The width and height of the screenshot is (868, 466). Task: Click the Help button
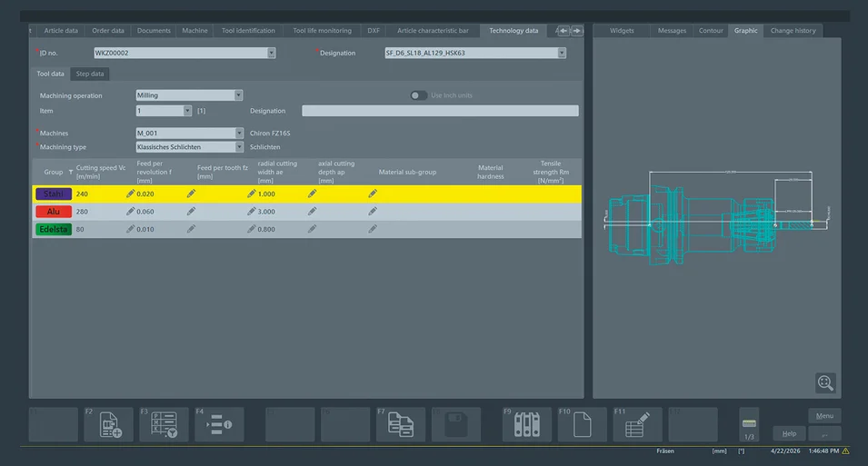click(x=789, y=433)
